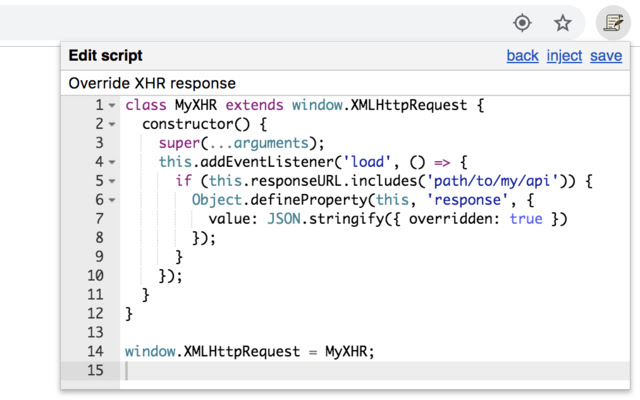
Task: Collapse the Object.defineProperty block on line 6
Action: coord(112,200)
